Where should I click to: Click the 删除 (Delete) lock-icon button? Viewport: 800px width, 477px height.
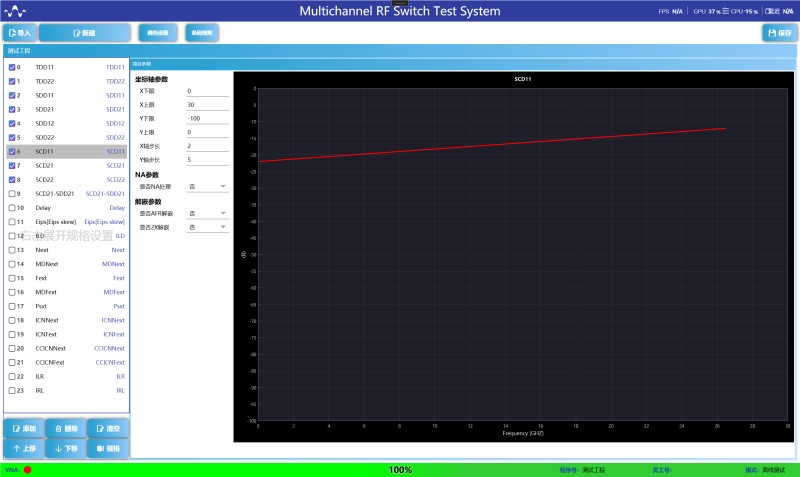pos(65,428)
